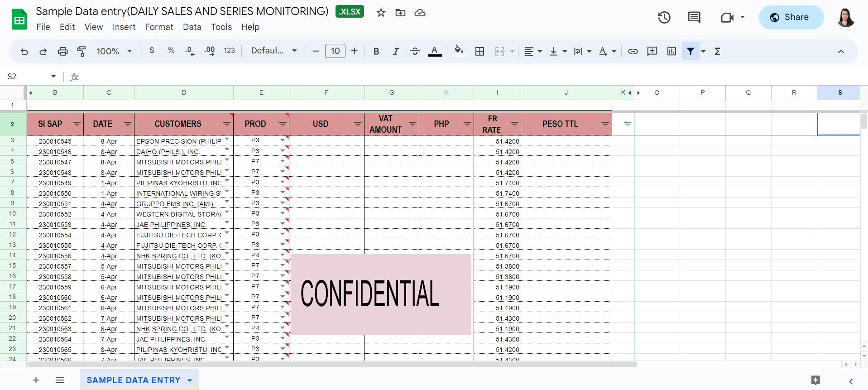Apply strikethrough formatting
Image resolution: width=868 pixels, height=390 pixels.
[415, 52]
